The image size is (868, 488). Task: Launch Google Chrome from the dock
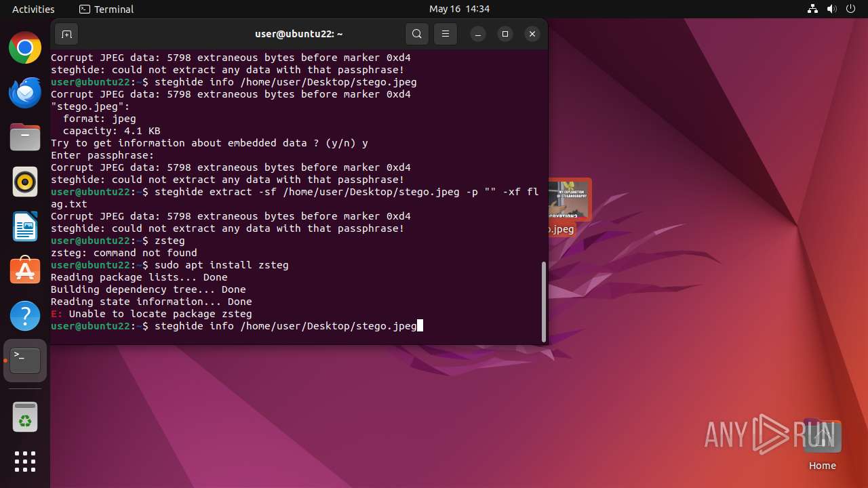pos(25,48)
